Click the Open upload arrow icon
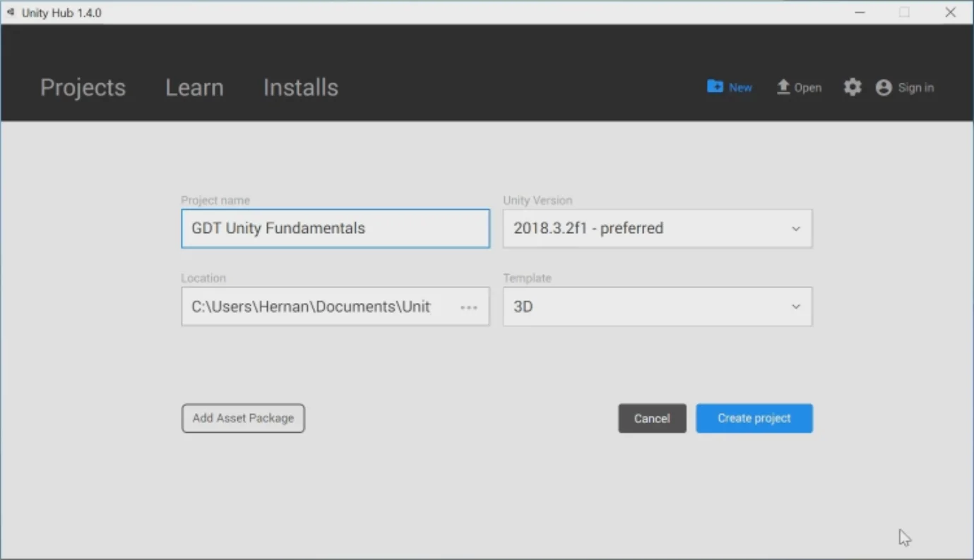 coord(783,87)
